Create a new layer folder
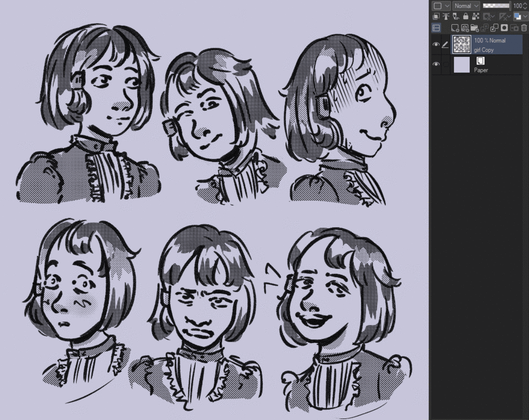 474,28
